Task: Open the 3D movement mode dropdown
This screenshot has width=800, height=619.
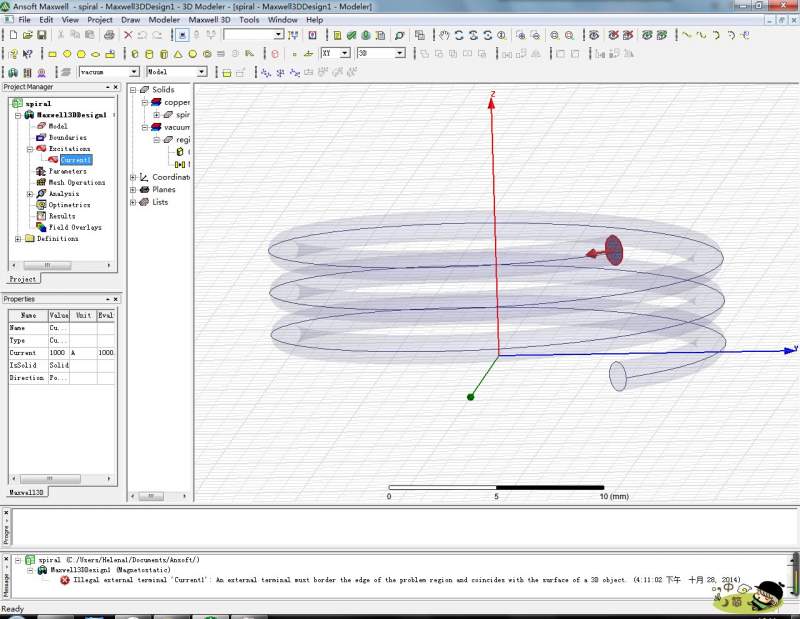Action: point(399,53)
